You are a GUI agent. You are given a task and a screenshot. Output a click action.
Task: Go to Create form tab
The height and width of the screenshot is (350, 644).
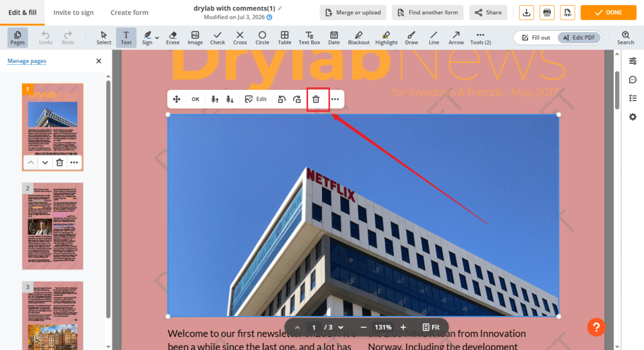[130, 13]
